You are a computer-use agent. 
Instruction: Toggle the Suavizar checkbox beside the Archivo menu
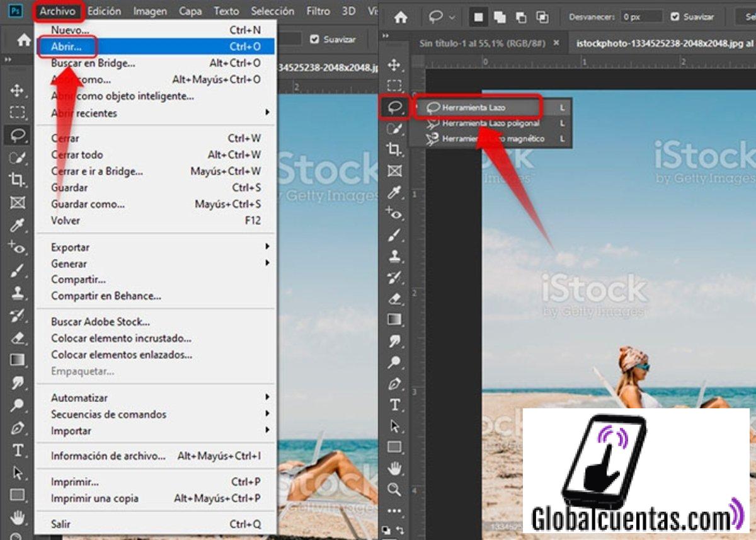(x=315, y=39)
